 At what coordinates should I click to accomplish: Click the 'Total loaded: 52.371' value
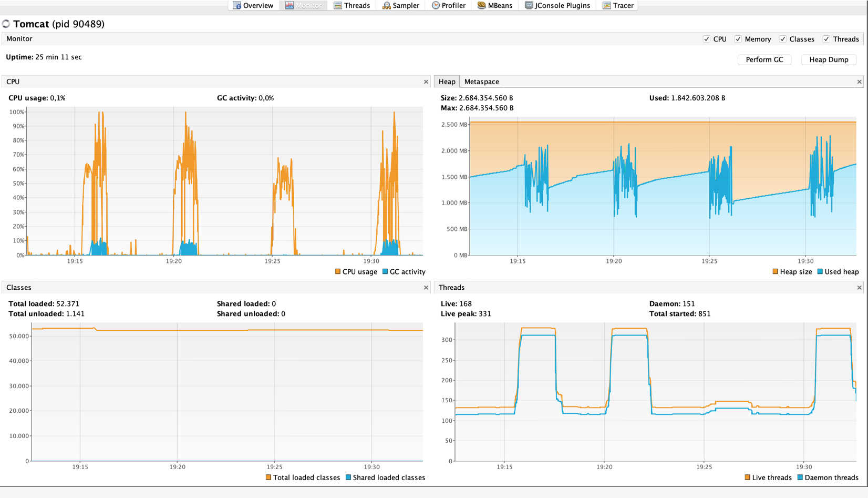click(44, 303)
